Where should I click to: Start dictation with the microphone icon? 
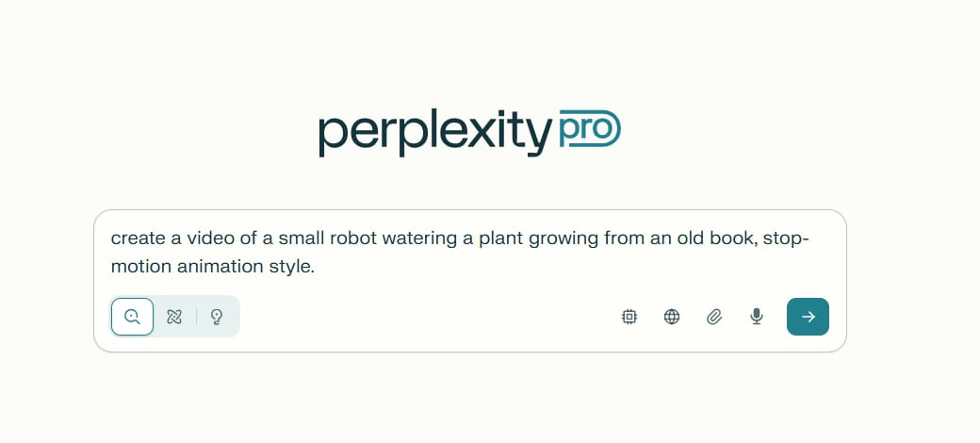pos(757,317)
